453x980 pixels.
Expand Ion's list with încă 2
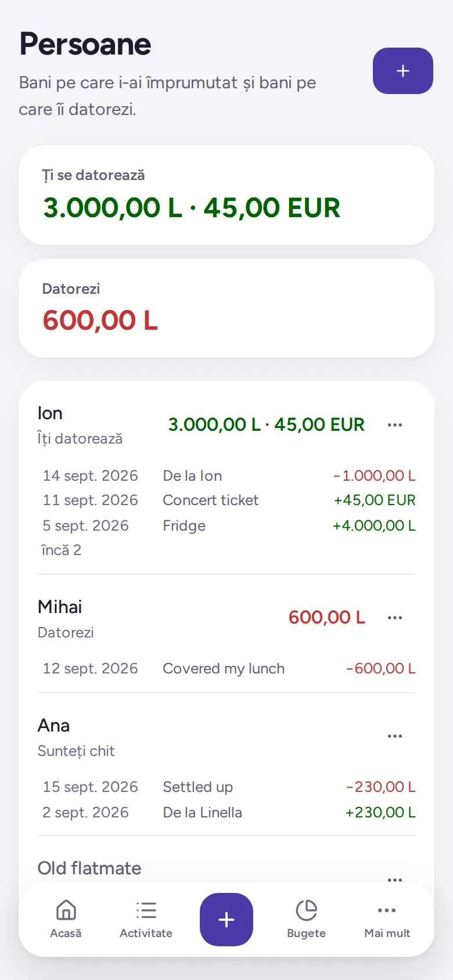pos(62,550)
